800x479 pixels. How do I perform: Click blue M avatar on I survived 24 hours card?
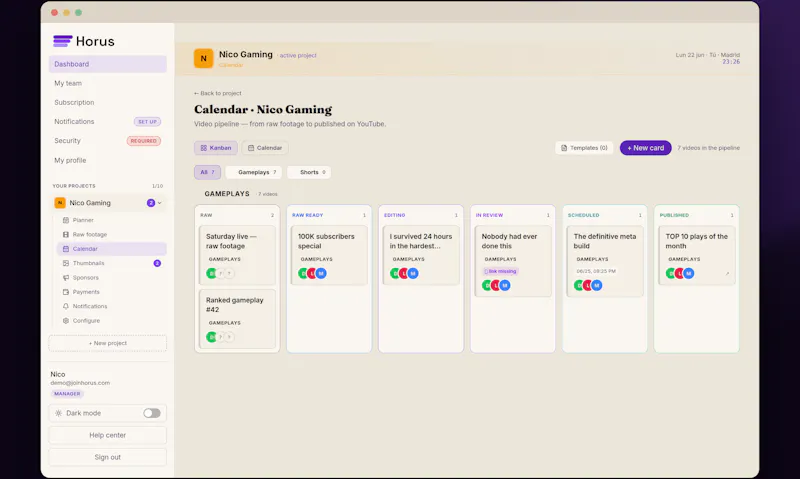(413, 273)
